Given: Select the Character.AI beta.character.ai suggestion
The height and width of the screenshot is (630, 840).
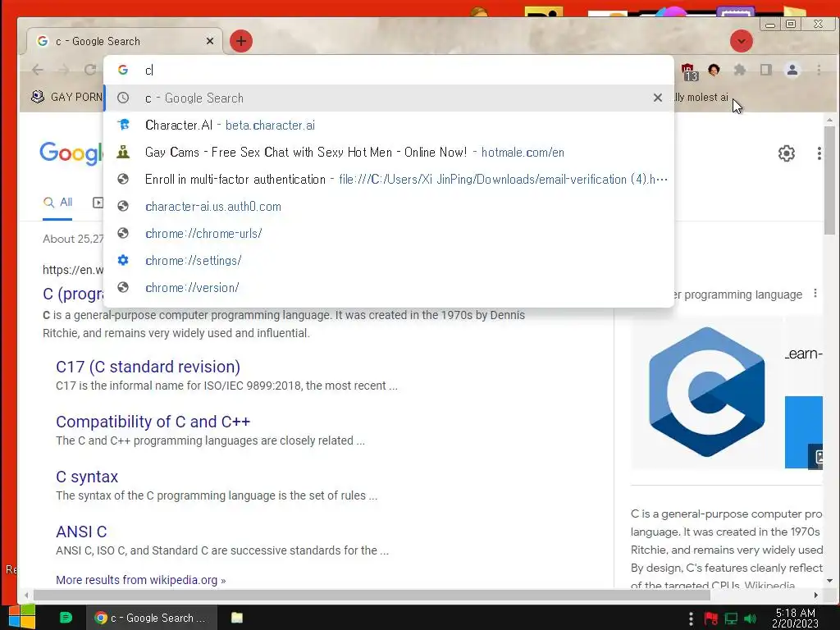Looking at the screenshot, I should point(388,126).
